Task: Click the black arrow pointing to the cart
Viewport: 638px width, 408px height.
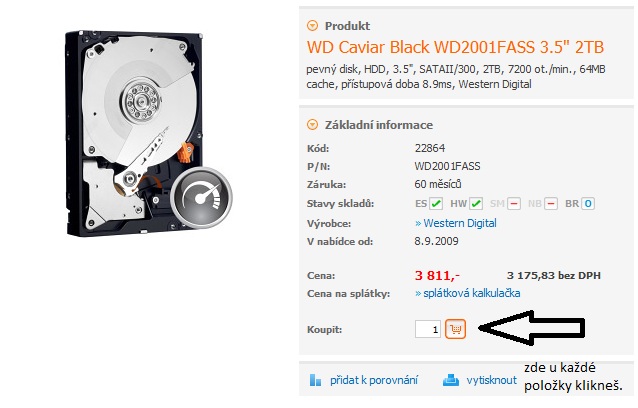Action: point(532,328)
